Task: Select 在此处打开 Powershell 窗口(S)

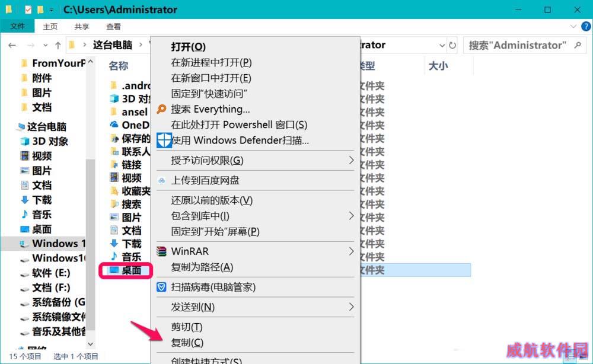Action: click(239, 124)
